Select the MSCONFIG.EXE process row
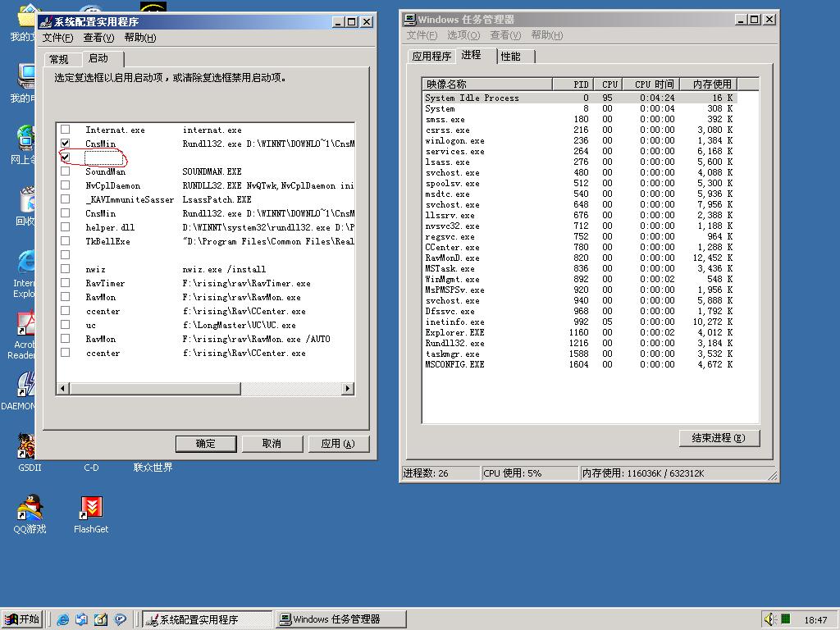 click(580, 364)
